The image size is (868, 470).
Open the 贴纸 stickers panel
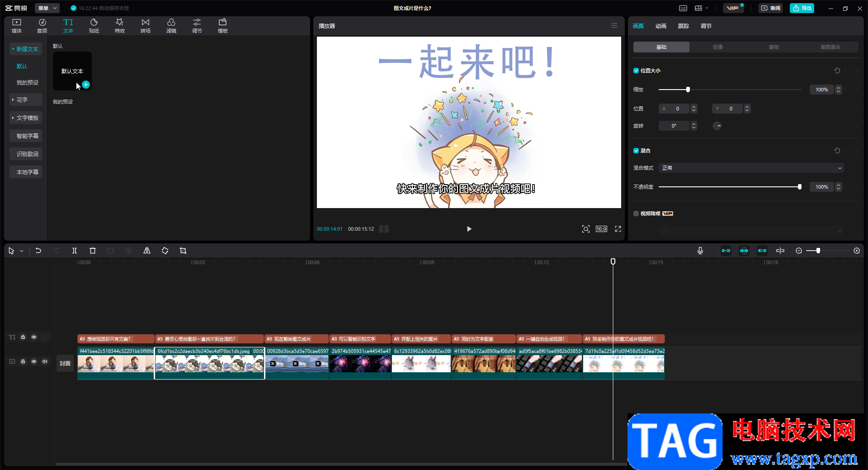tap(94, 26)
